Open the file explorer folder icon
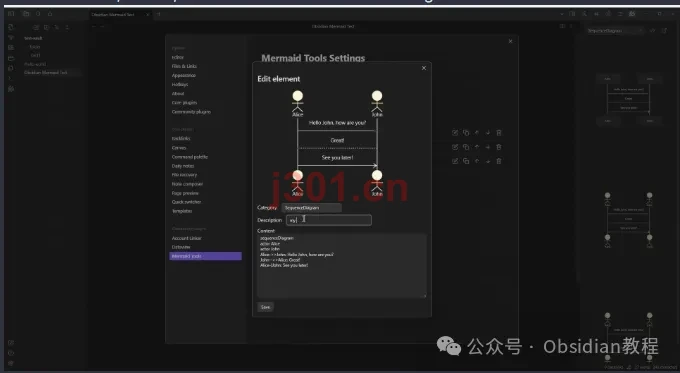680x373 pixels. [26, 14]
